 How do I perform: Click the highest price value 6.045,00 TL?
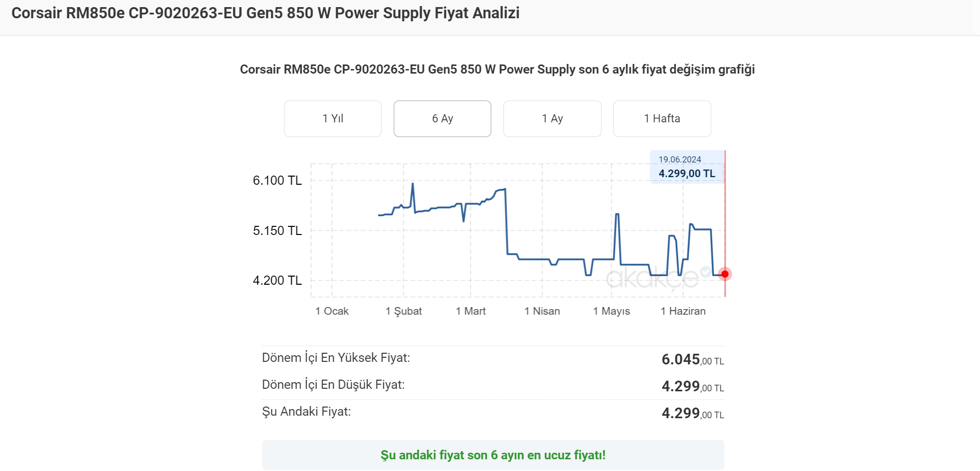point(692,359)
